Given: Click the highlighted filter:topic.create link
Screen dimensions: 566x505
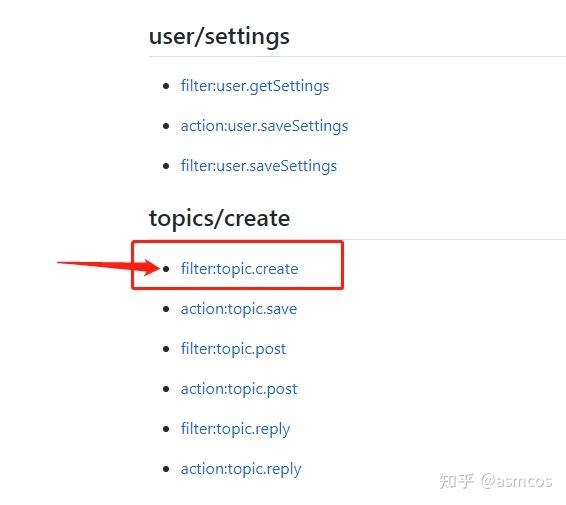Looking at the screenshot, I should [239, 269].
